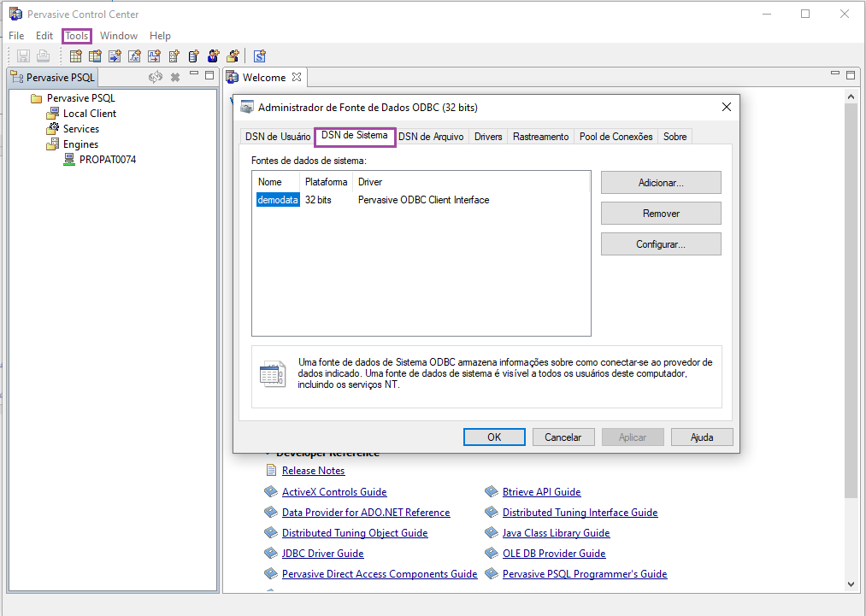Image resolution: width=866 pixels, height=616 pixels.
Task: Open the Edit menu
Action: pyautogui.click(x=44, y=36)
